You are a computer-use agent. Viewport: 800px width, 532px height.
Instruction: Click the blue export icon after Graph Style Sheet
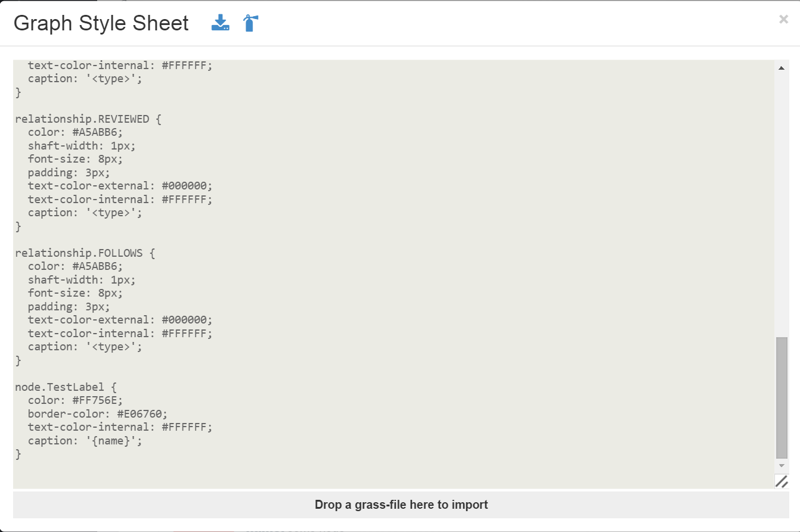point(220,23)
